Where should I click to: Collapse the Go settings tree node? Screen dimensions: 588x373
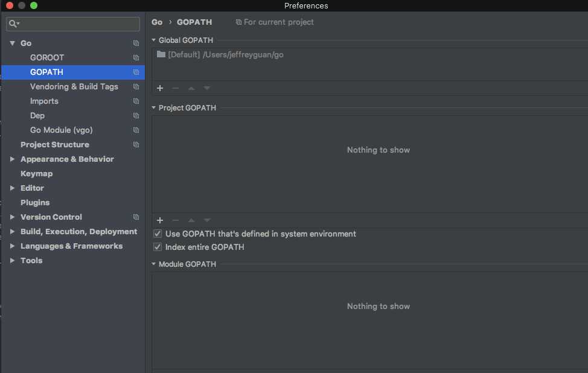12,43
